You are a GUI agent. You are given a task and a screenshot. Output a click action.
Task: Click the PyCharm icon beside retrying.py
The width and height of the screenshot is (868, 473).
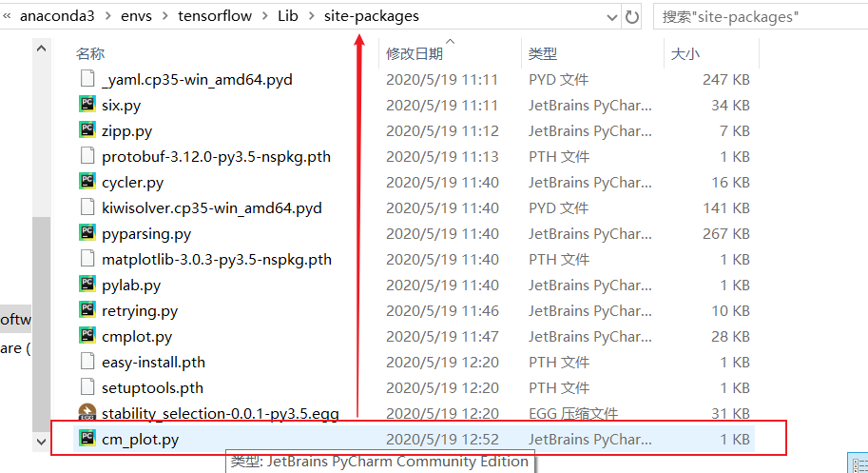click(x=87, y=309)
